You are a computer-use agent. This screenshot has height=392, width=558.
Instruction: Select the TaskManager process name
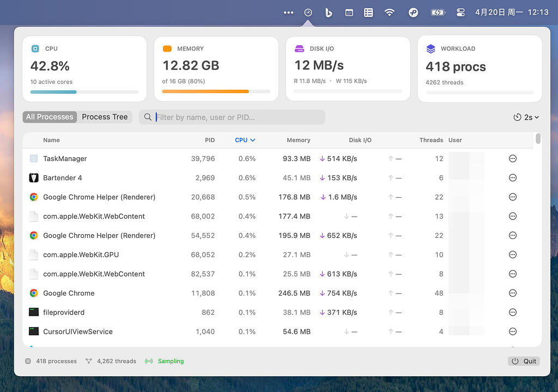[x=65, y=158]
